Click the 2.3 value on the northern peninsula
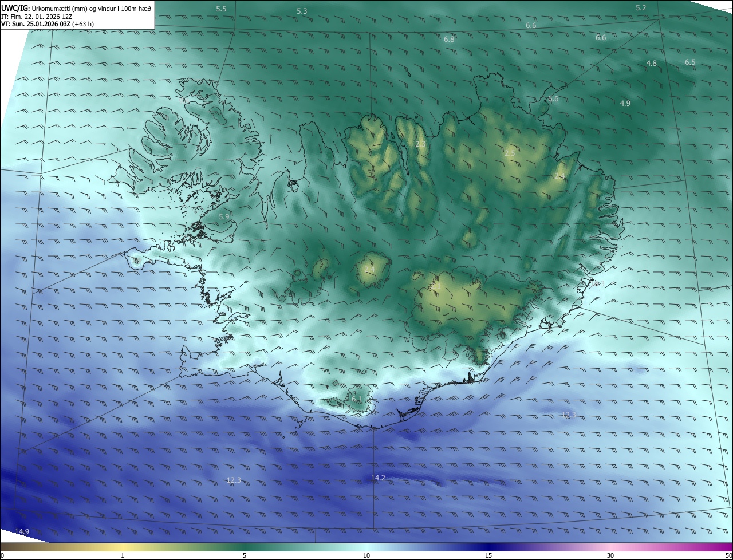The image size is (733, 560). point(421,144)
